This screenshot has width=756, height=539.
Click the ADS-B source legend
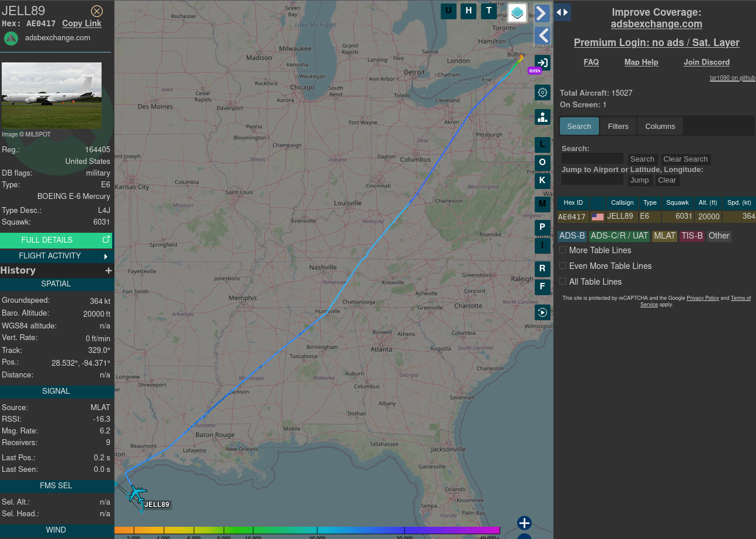coord(572,236)
